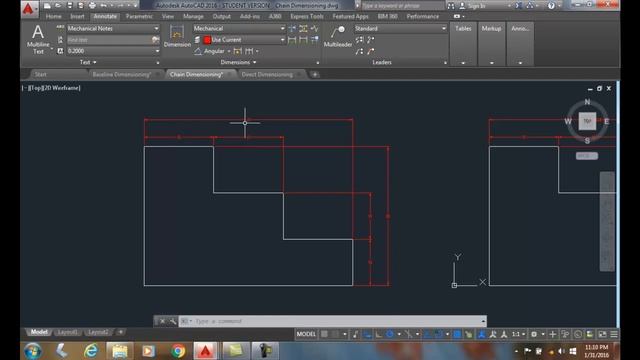This screenshot has height=360, width=640.
Task: Switch to Direct Dimensioning drawing tab
Action: click(x=267, y=74)
